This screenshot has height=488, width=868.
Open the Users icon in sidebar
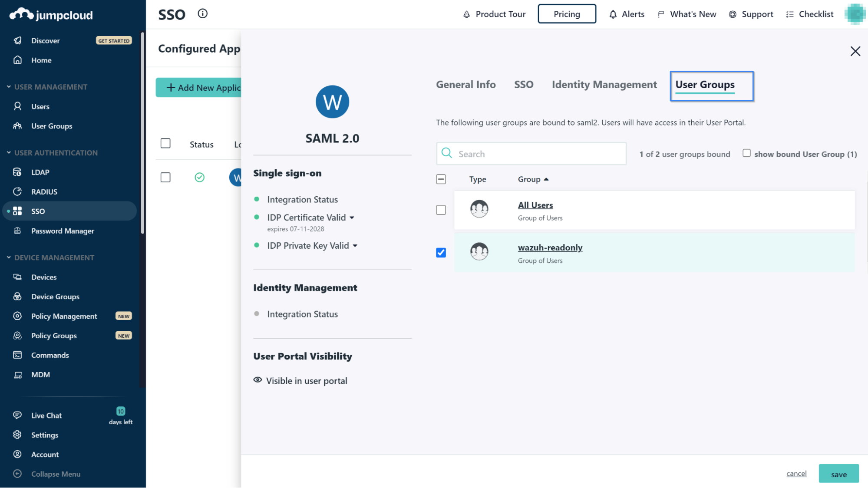tap(17, 106)
